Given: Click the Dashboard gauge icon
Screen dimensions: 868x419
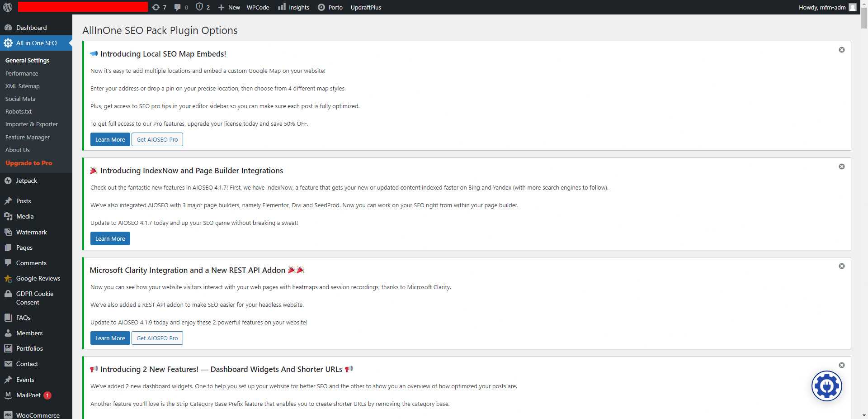Looking at the screenshot, I should [8, 28].
